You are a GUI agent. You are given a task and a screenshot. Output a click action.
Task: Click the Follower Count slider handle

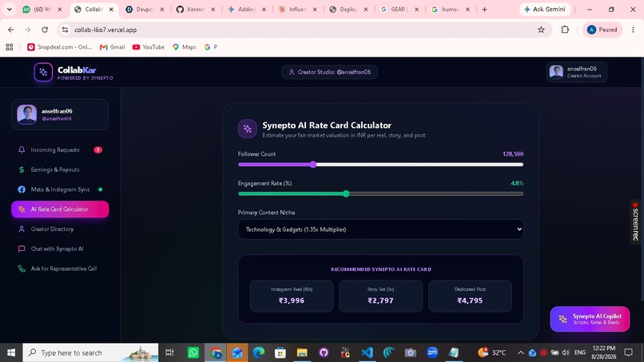(x=313, y=165)
